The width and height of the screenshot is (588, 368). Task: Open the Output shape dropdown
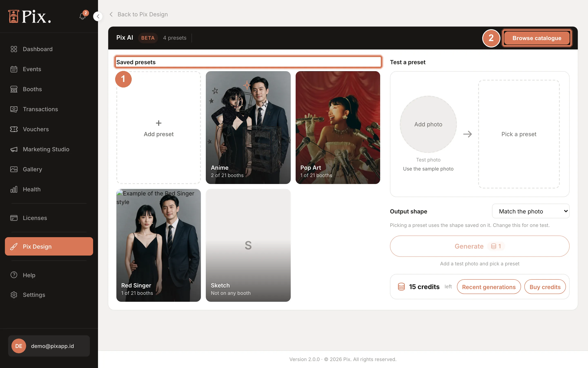[x=531, y=211]
